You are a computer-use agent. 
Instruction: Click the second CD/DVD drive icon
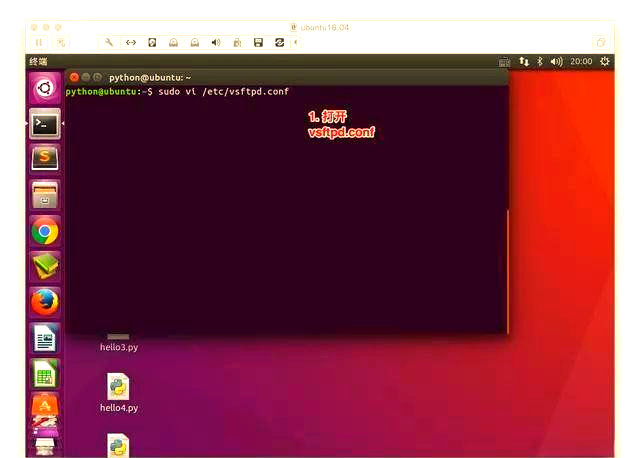coord(195,42)
